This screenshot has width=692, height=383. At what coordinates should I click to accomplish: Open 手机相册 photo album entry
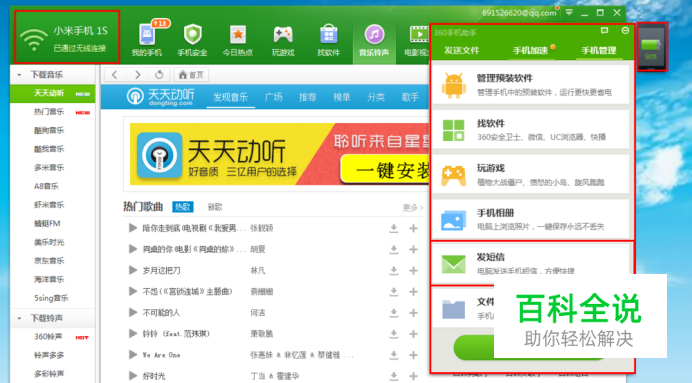530,219
